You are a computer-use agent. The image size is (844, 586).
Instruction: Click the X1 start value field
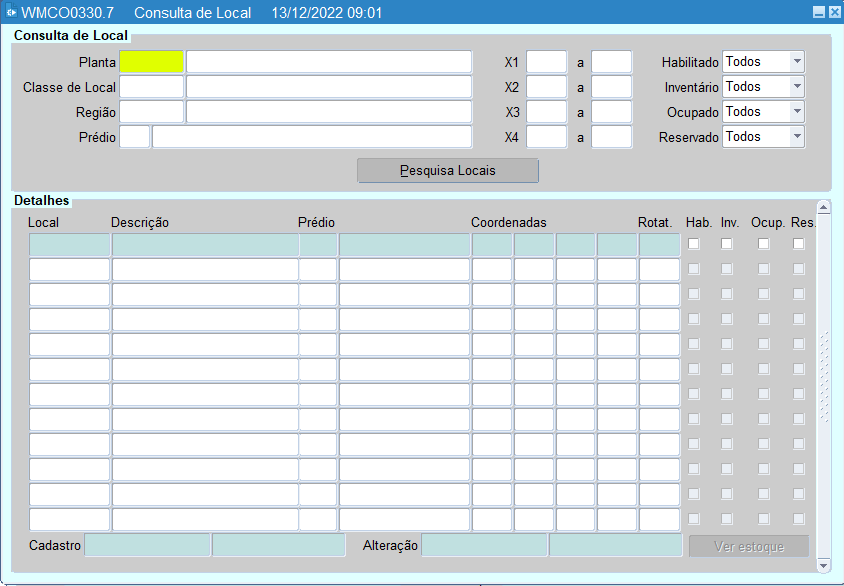[546, 62]
